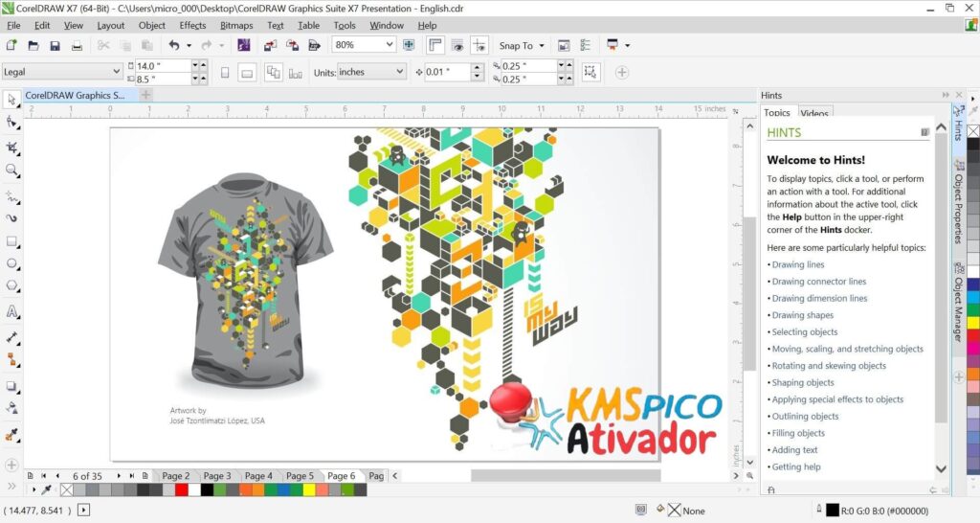Open the zoom level 80% dropdown

point(390,44)
